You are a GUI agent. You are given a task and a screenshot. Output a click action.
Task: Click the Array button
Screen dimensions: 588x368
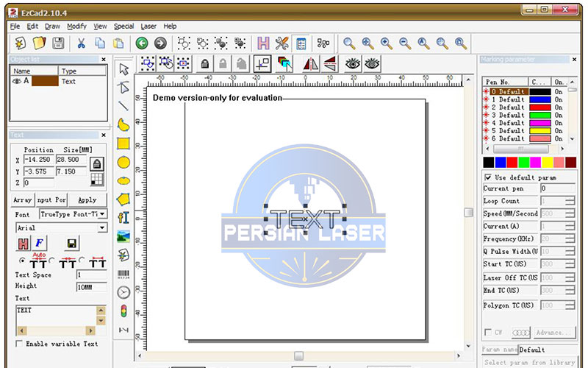click(x=23, y=199)
